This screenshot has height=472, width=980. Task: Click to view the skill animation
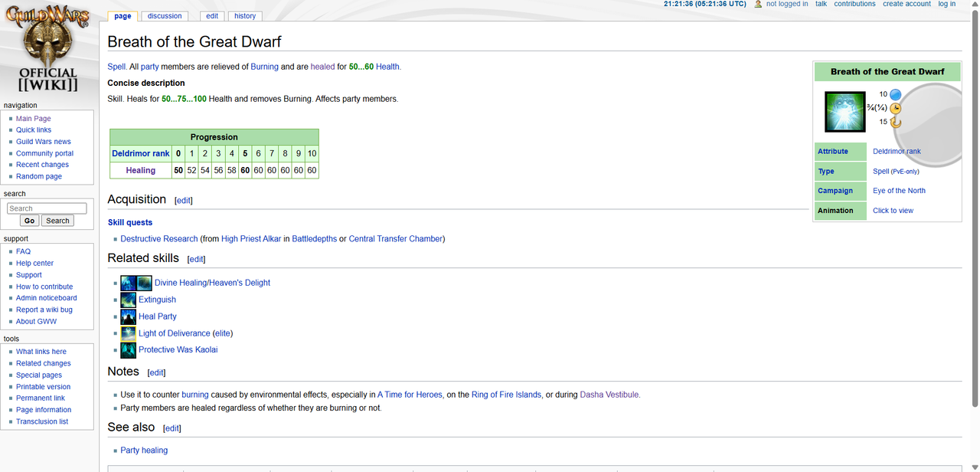point(893,211)
